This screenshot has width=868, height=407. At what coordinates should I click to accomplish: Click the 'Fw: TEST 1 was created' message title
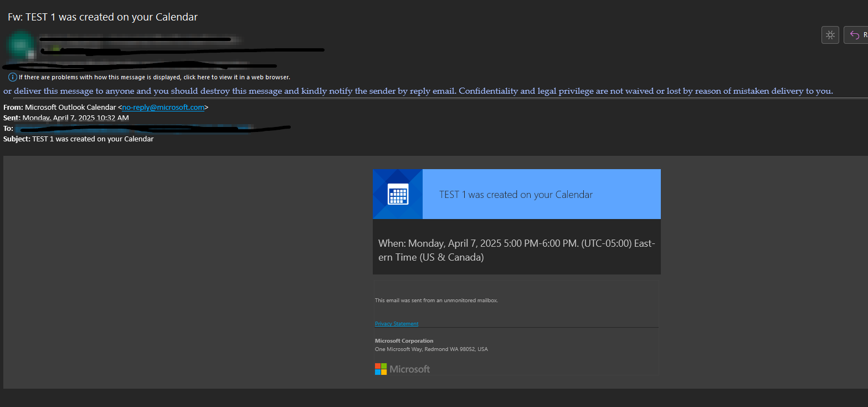tap(102, 17)
